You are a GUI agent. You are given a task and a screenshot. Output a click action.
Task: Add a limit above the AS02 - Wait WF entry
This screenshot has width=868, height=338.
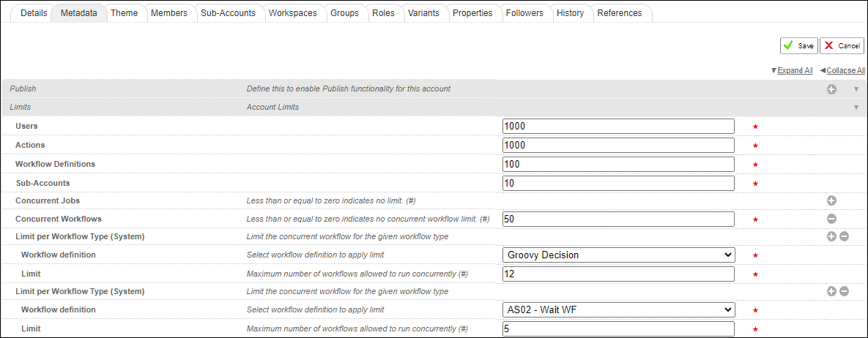click(x=831, y=291)
